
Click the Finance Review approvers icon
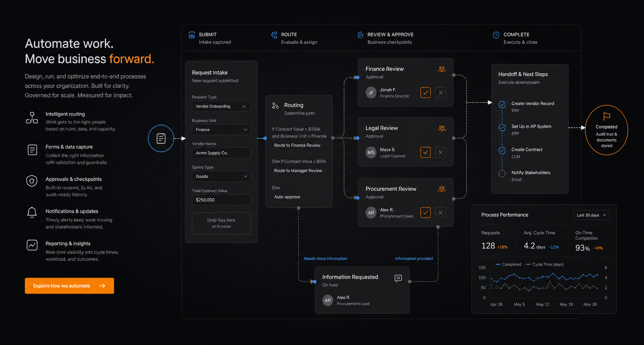point(442,69)
